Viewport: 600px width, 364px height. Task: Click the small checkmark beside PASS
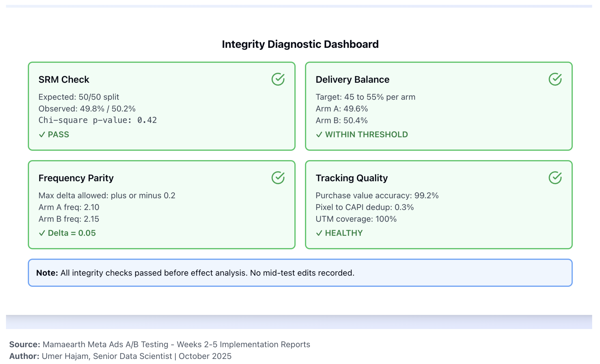tap(42, 135)
